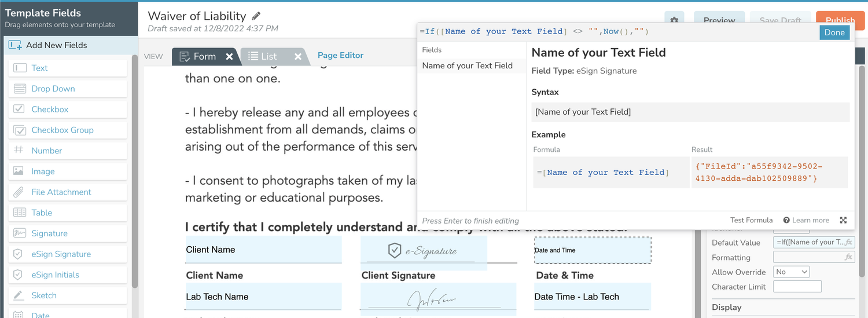Open formula editor for Default Value
The width and height of the screenshot is (868, 318).
[x=849, y=242]
